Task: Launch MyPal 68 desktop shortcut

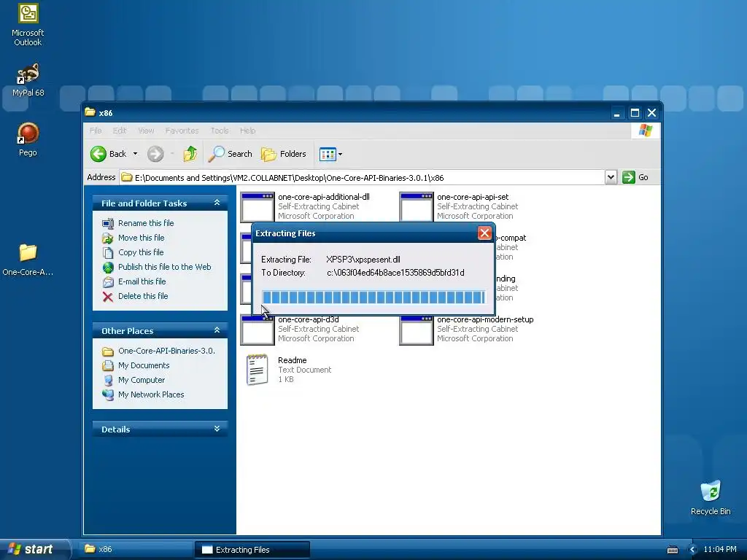Action: coord(28,80)
